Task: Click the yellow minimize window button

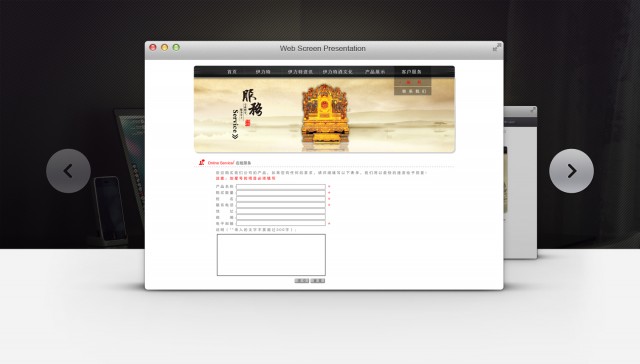Action: click(164, 47)
